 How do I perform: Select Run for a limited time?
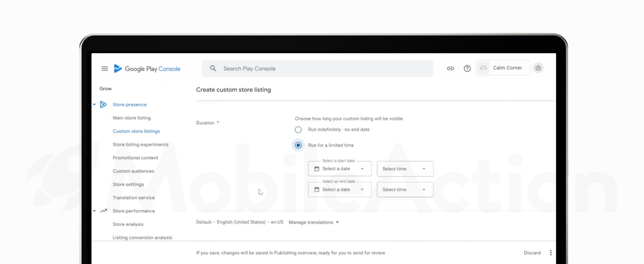point(298,145)
